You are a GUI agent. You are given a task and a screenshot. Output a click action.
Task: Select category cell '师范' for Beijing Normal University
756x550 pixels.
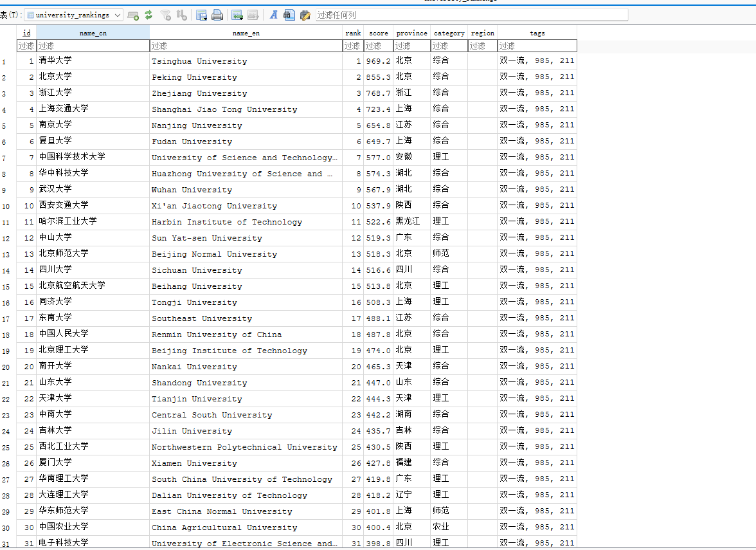449,253
